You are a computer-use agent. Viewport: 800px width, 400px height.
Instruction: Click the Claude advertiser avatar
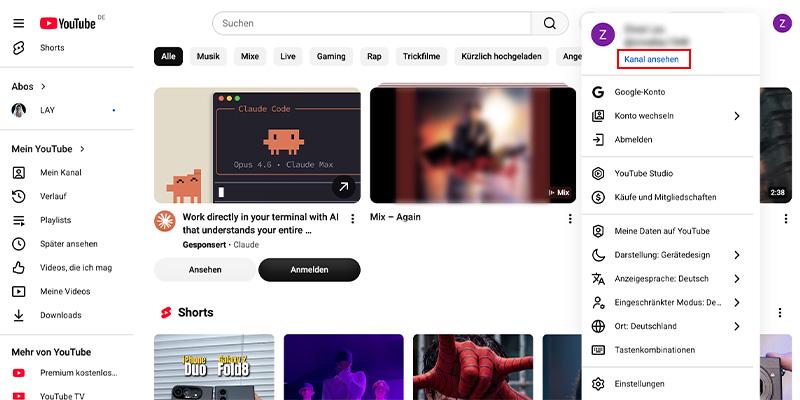click(165, 221)
